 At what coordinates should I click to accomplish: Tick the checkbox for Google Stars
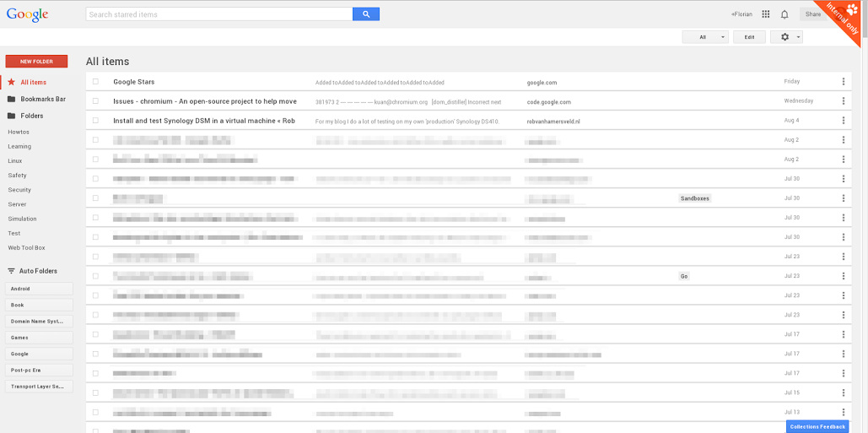click(x=96, y=82)
